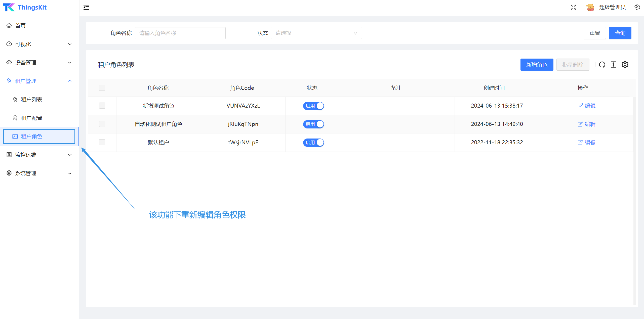
Task: Select the 租户角色 submenu item
Action: click(39, 136)
